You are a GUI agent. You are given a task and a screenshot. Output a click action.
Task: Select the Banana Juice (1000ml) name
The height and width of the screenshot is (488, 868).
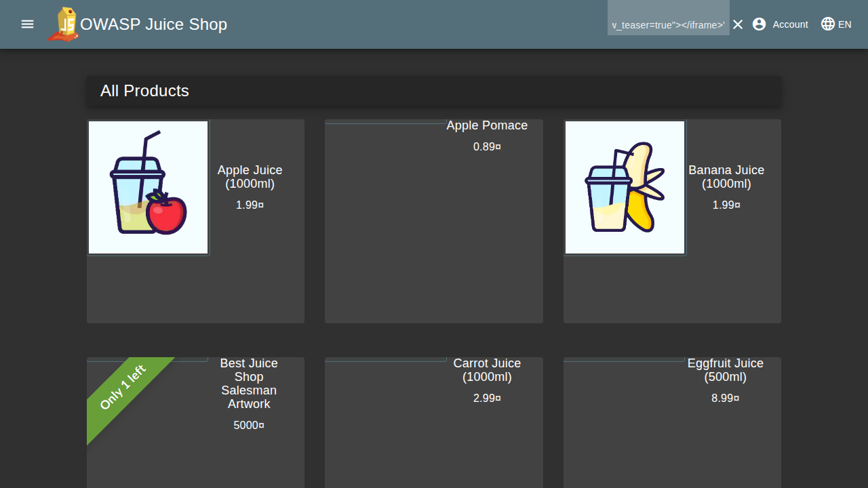point(726,177)
